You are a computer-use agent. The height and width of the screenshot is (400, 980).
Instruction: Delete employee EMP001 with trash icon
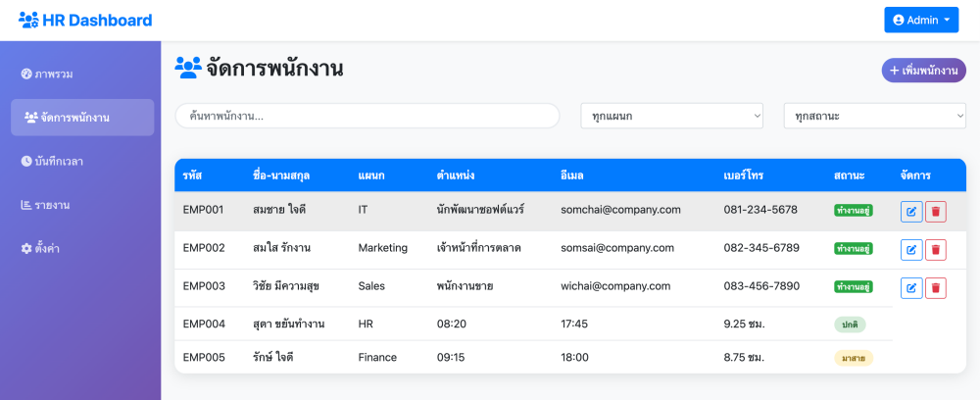pyautogui.click(x=936, y=212)
